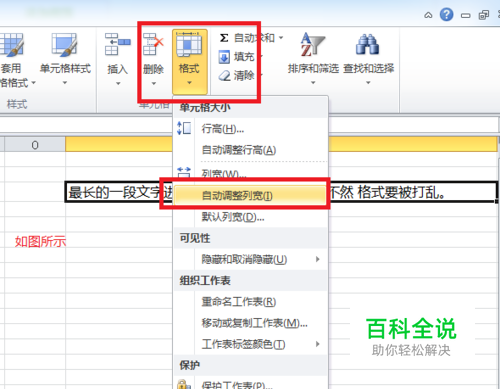Image resolution: width=500 pixels, height=389 pixels.
Task: Click the red text 如图所示 cell
Action: [40, 241]
